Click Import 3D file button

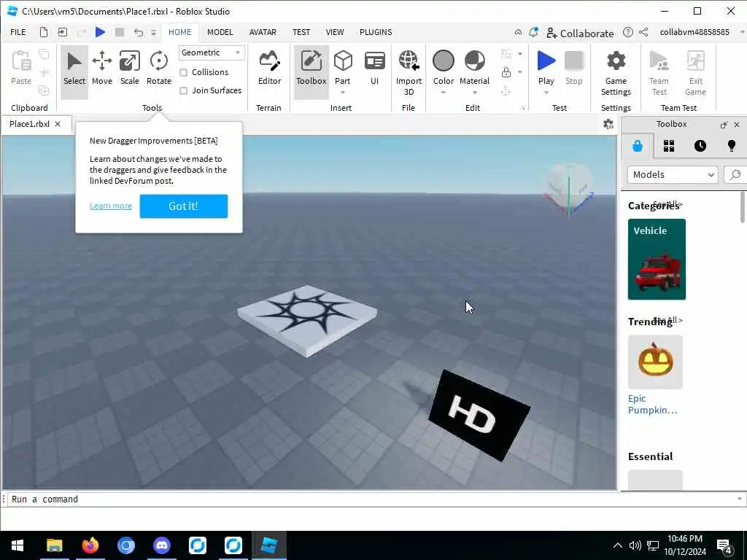[x=409, y=71]
